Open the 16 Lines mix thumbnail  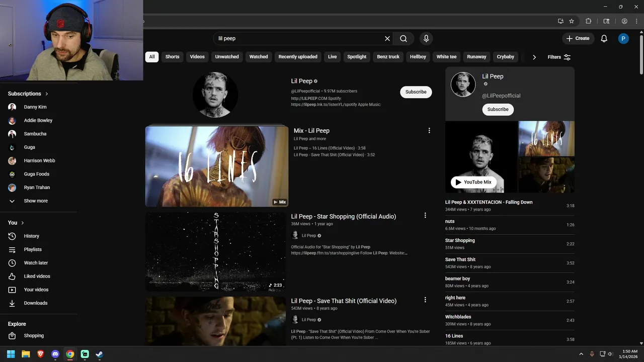click(x=217, y=166)
